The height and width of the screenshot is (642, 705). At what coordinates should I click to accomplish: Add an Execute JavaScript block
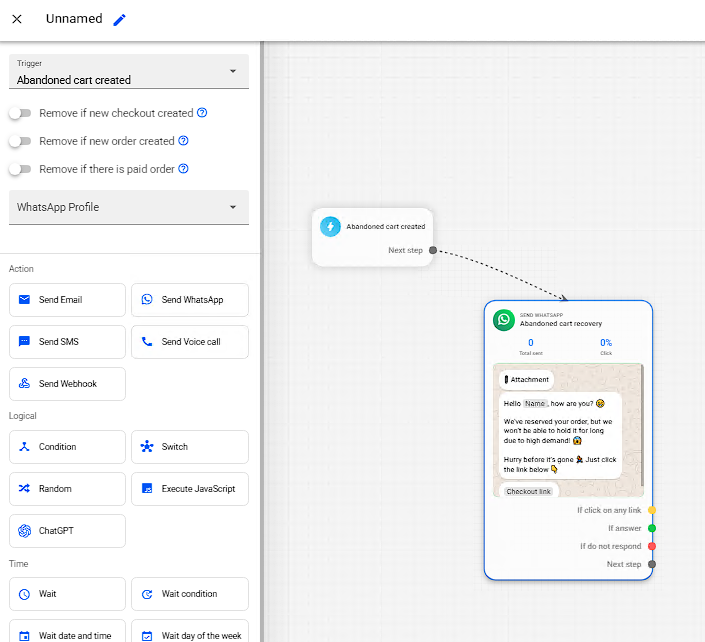click(x=190, y=489)
